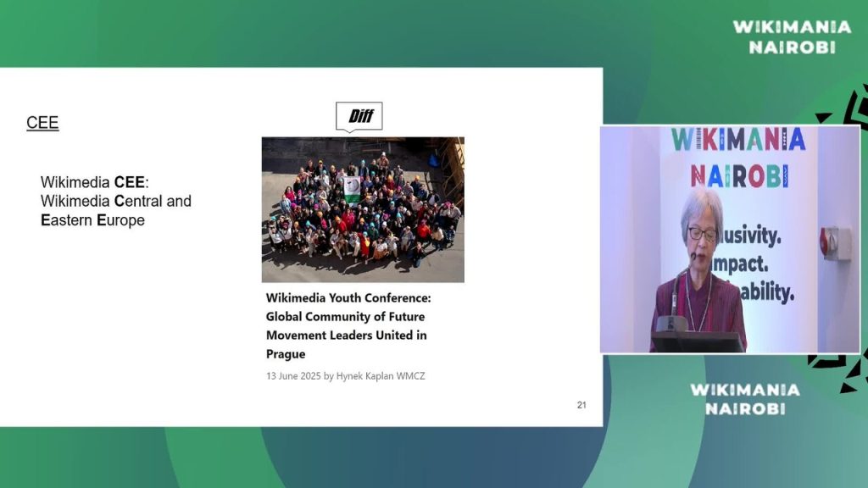Click the underlined CEE heading
The width and height of the screenshot is (868, 488).
coord(42,122)
